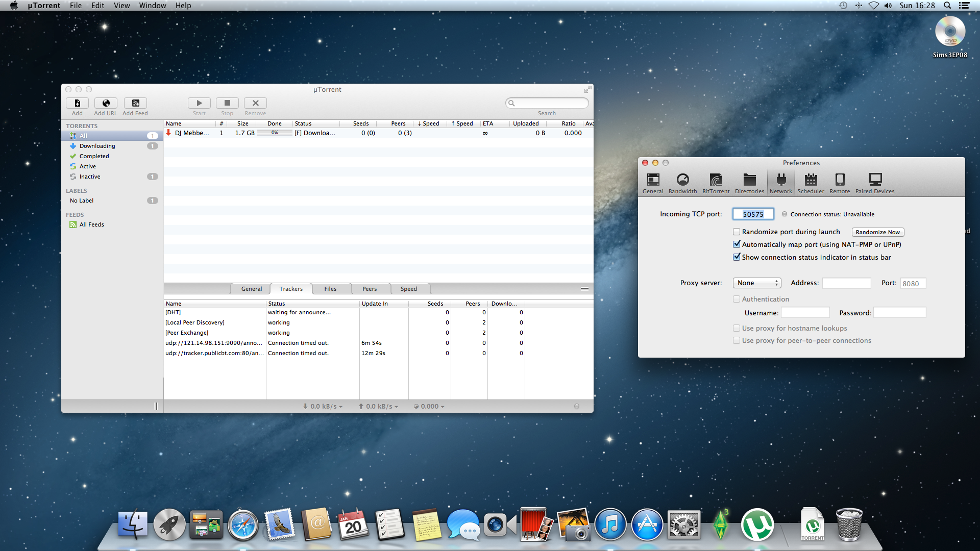Open the Proxy server None dropdown
Viewport: 980px width, 551px height.
tap(757, 283)
